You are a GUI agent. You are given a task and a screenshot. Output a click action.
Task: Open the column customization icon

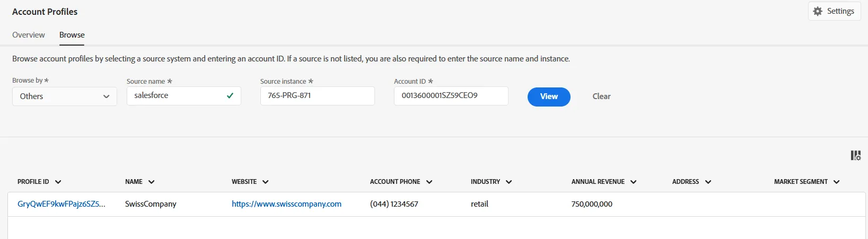point(856,155)
